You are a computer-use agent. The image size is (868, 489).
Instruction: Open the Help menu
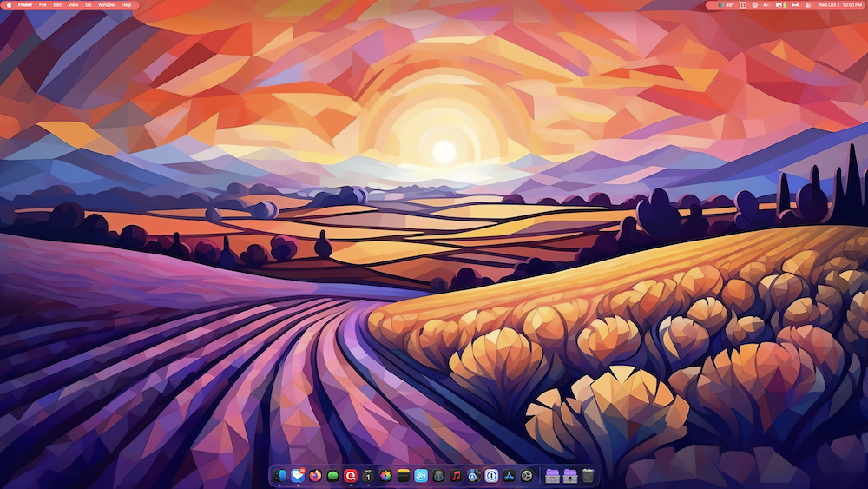coord(126,5)
